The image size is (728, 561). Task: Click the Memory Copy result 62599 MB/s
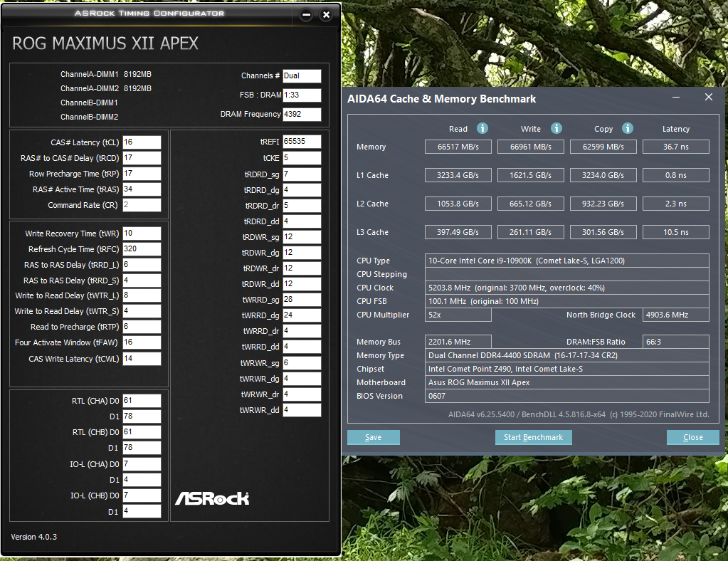[x=603, y=147]
